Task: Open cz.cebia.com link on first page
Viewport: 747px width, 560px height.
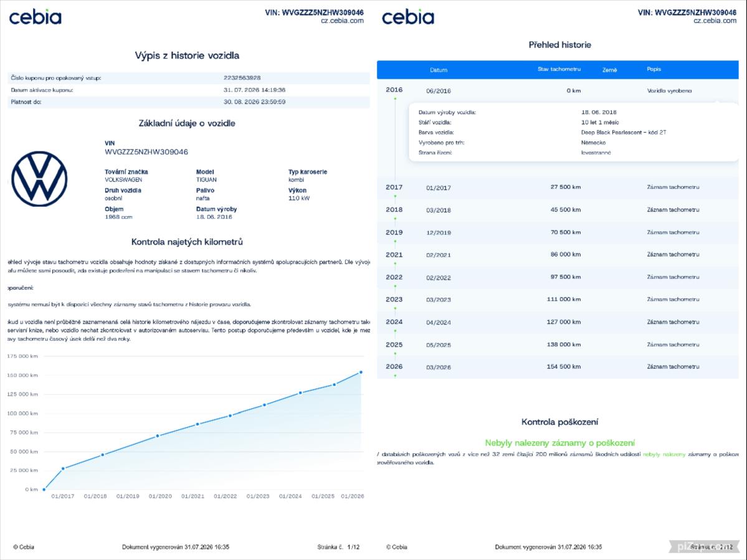Action: tap(342, 21)
